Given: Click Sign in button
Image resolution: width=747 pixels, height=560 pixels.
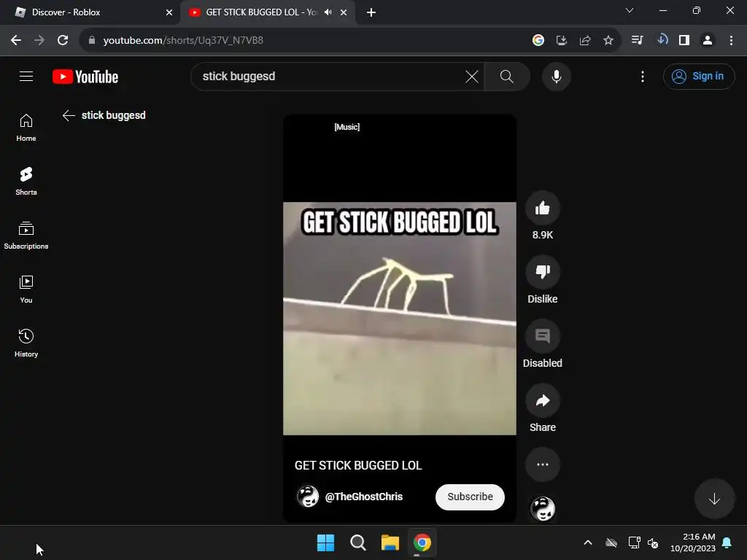Looking at the screenshot, I should pyautogui.click(x=698, y=76).
